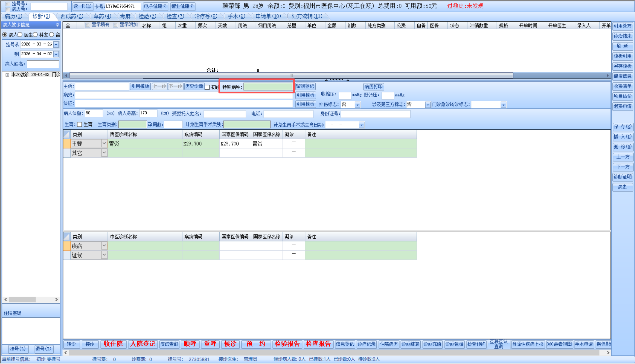
Task: Check the 显示所有 checkbox
Action: tap(88, 25)
